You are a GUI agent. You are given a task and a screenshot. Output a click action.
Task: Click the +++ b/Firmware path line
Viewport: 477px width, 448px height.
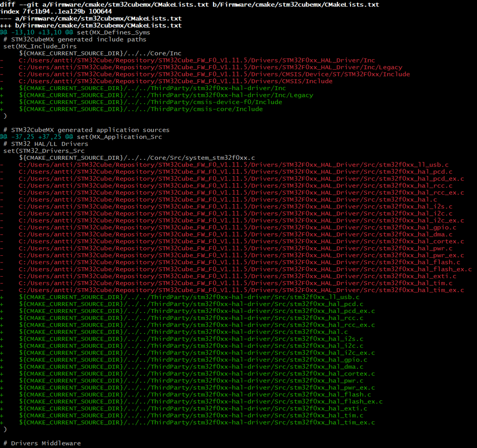pos(95,25)
